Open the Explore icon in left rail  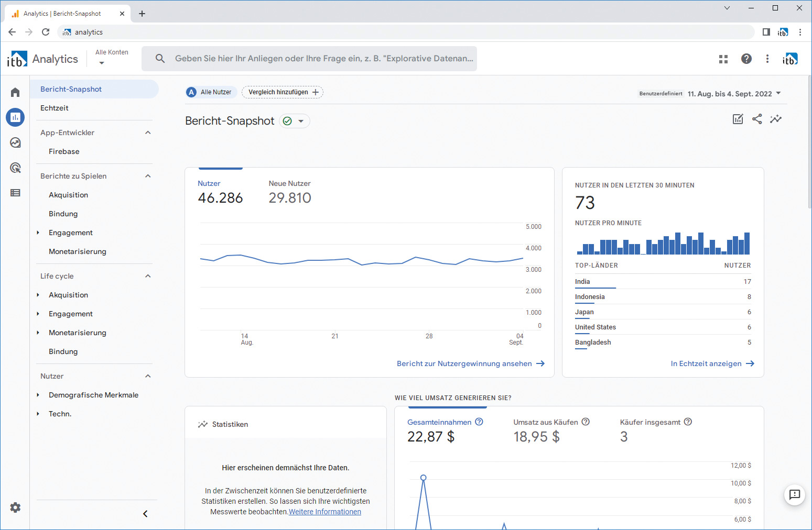pos(15,142)
